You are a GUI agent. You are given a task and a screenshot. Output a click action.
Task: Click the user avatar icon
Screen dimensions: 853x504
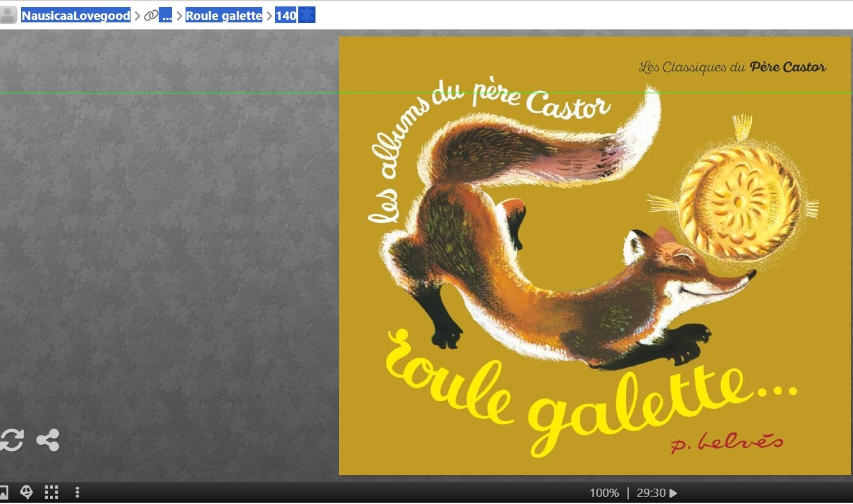point(8,15)
